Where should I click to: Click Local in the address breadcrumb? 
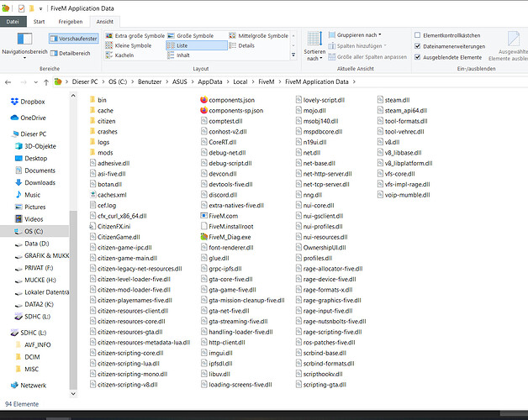pyautogui.click(x=240, y=81)
